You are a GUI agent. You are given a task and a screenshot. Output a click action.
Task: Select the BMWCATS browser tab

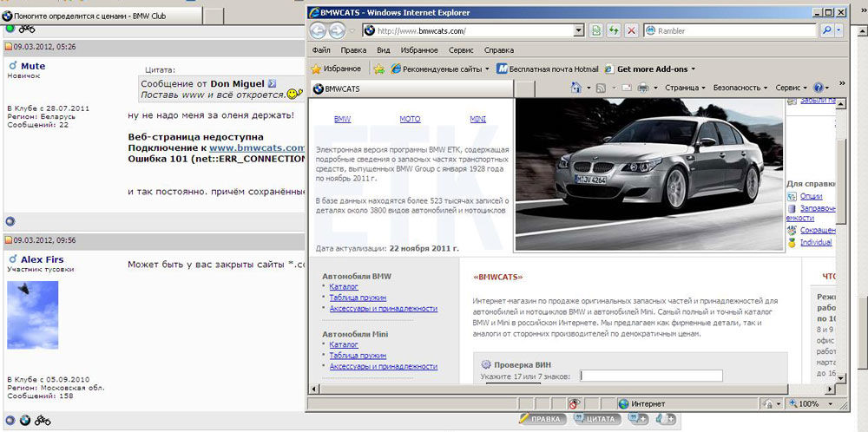411,88
